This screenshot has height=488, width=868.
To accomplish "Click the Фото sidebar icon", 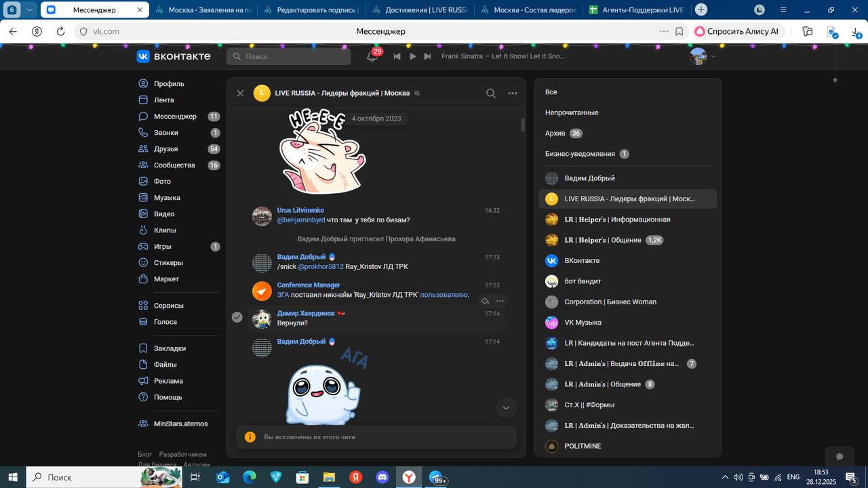I will [143, 182].
